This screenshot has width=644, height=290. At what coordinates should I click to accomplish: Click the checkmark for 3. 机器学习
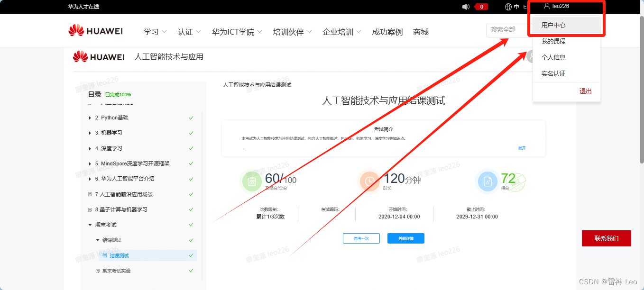[x=191, y=133]
